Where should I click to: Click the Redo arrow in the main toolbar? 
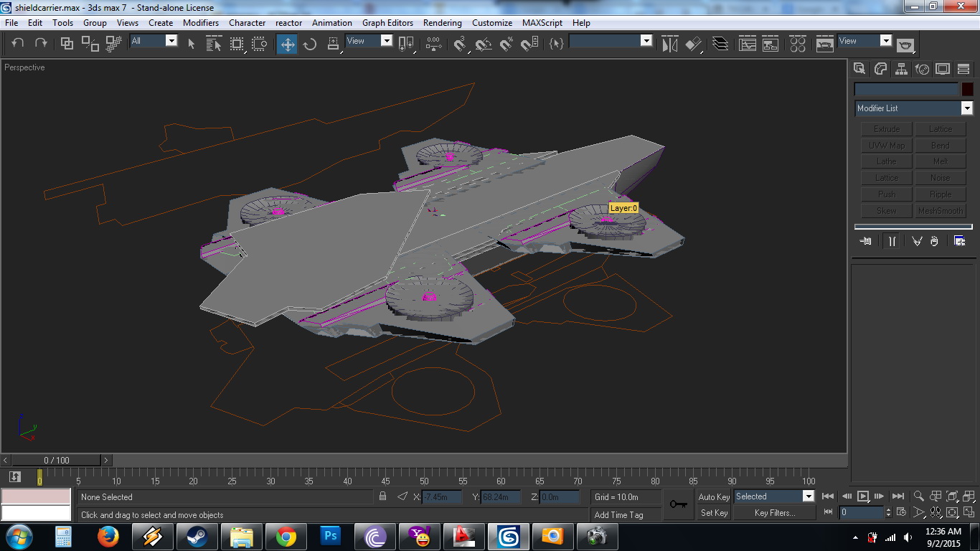tap(41, 43)
